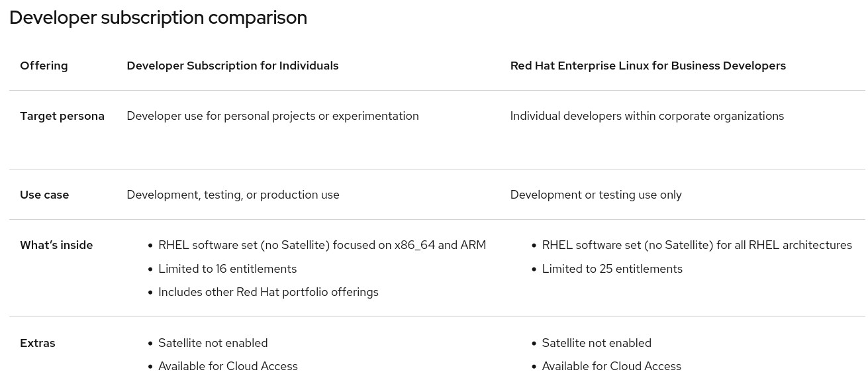Click 'Development, testing, or production use' cell

(x=233, y=195)
